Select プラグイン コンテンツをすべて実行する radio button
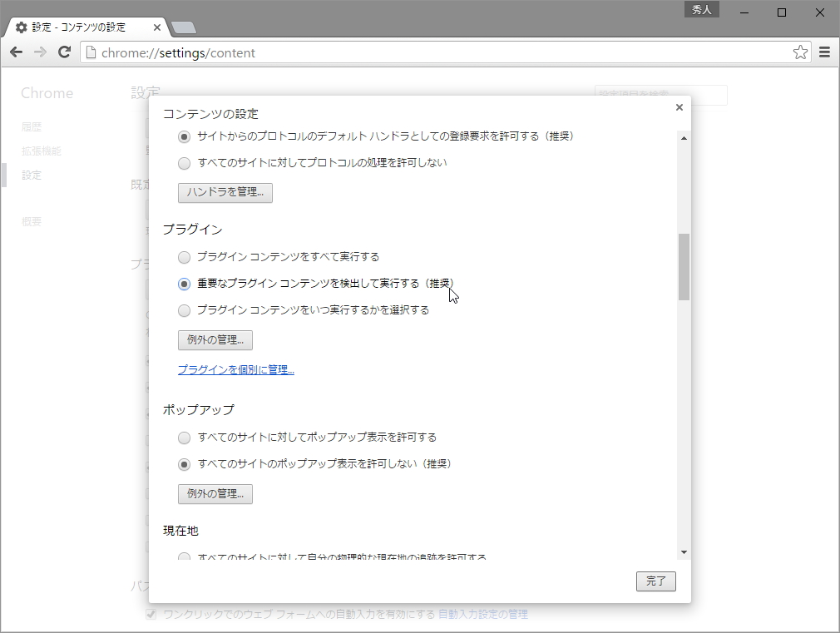840x633 pixels. click(184, 257)
